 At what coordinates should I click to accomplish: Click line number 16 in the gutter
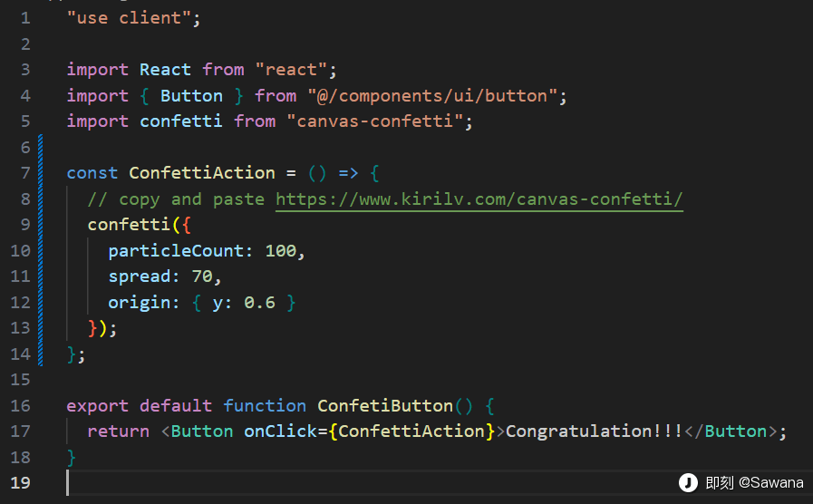click(20, 405)
